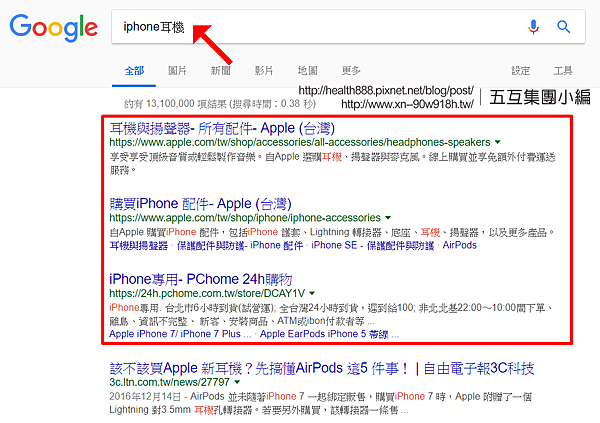This screenshot has width=600, height=423.
Task: Open sitelink Apple iPhone 7/ iPhone 7 Plus
Action: point(180,334)
